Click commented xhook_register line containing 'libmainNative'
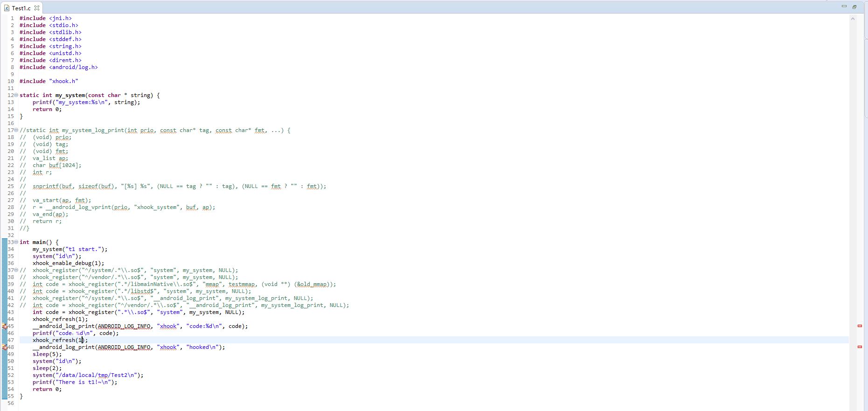The width and height of the screenshot is (868, 411). 178,284
